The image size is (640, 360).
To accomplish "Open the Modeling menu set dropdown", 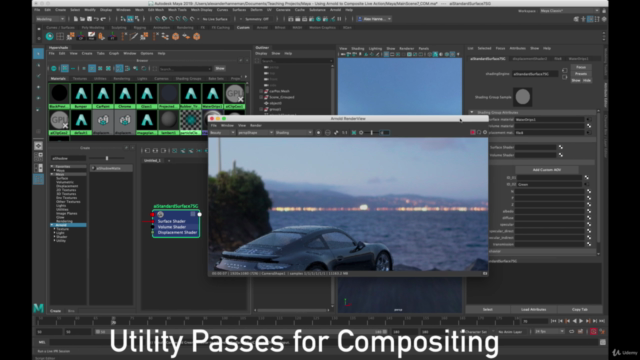I will coord(50,19).
